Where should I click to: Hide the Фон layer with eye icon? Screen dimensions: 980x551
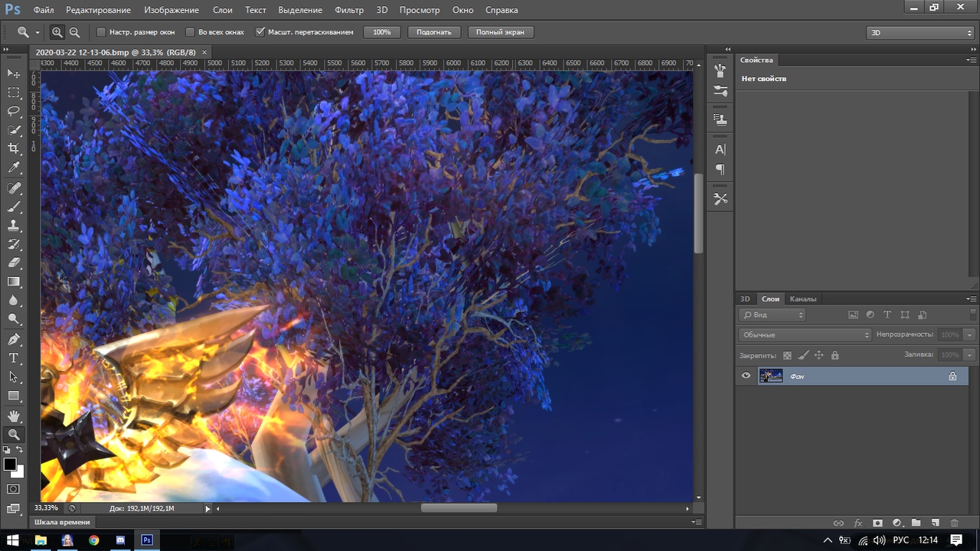click(746, 376)
